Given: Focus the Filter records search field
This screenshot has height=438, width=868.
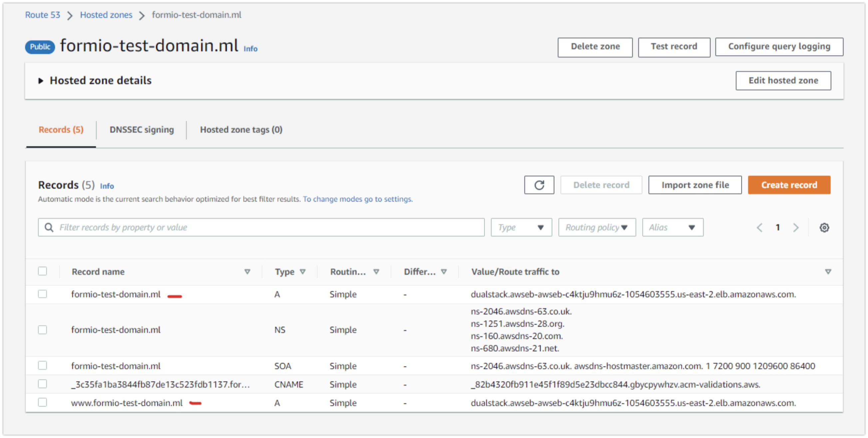Looking at the screenshot, I should 261,228.
